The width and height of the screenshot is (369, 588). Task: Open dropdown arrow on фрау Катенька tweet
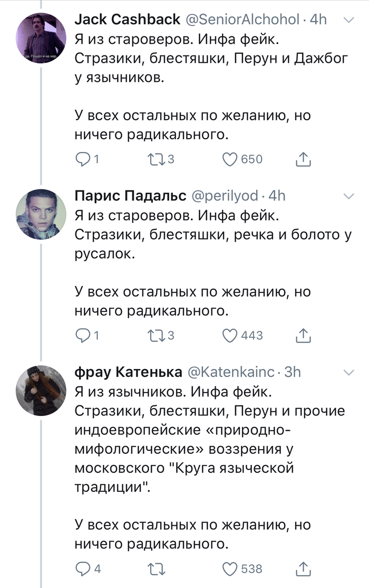click(348, 373)
